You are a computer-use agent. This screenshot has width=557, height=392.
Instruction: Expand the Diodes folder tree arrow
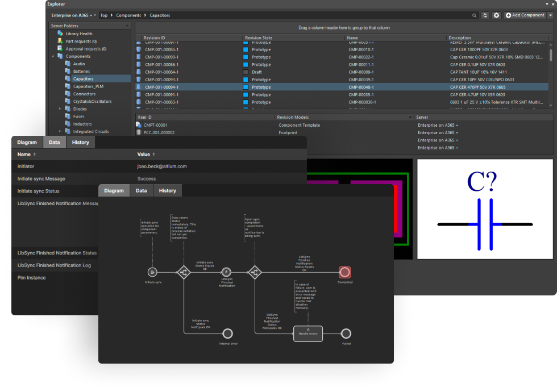pyautogui.click(x=60, y=109)
